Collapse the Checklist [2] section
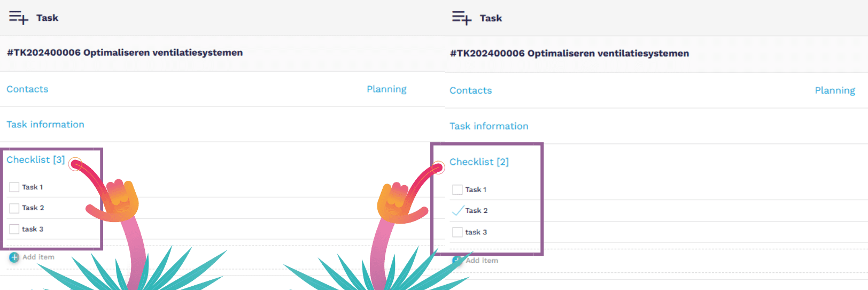Image resolution: width=868 pixels, height=290 pixels. (x=479, y=162)
